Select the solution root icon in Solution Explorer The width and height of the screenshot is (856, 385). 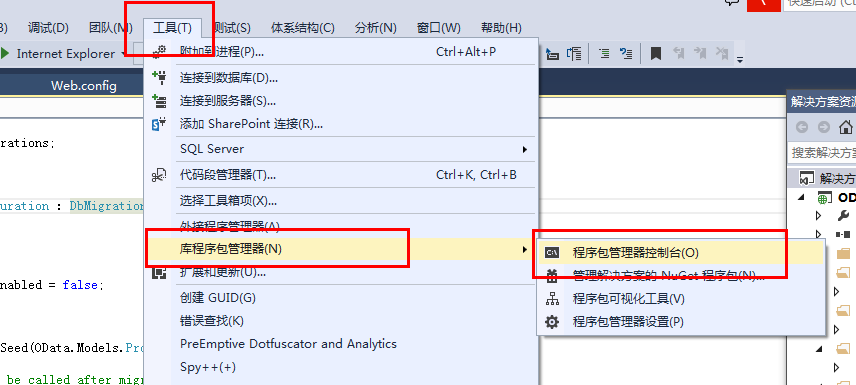[x=806, y=178]
